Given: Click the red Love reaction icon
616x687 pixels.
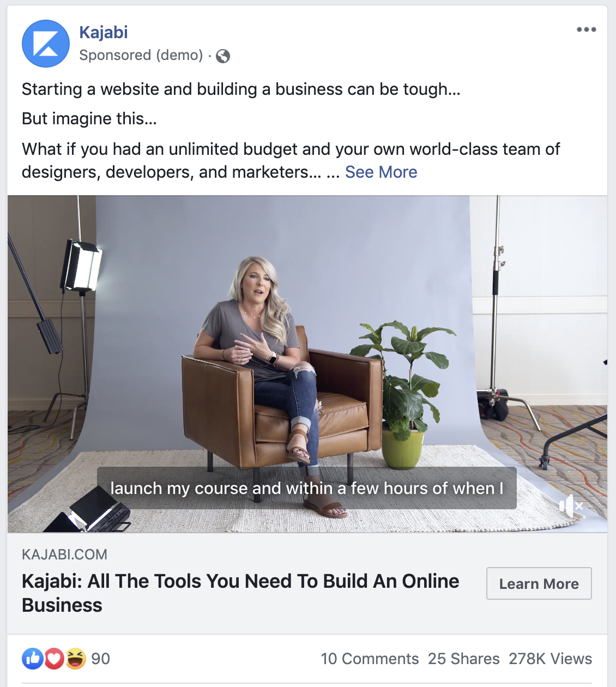Looking at the screenshot, I should 54,659.
